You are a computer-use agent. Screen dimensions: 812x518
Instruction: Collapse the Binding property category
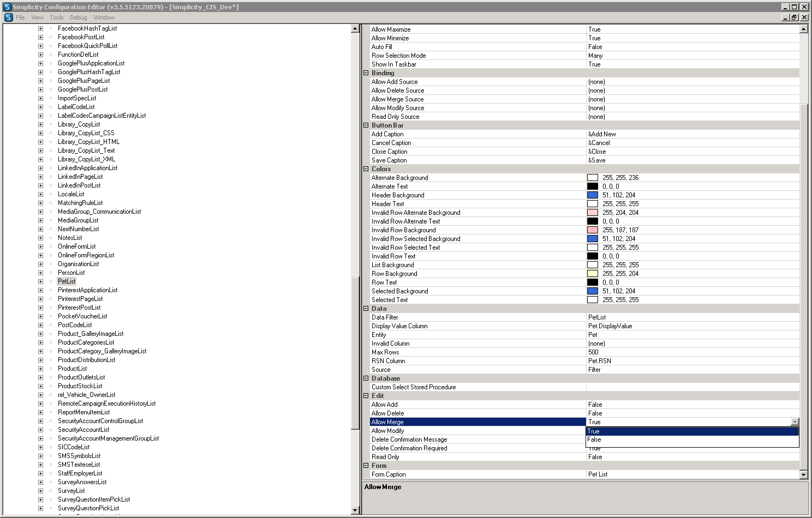coord(366,73)
